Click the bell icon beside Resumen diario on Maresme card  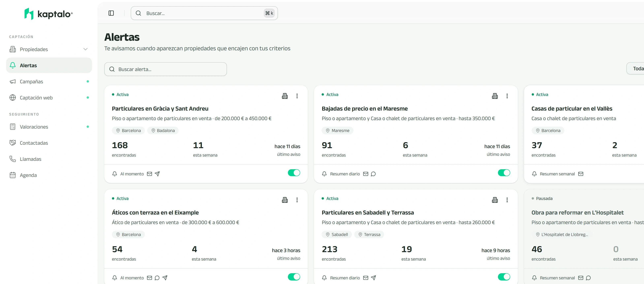(324, 174)
